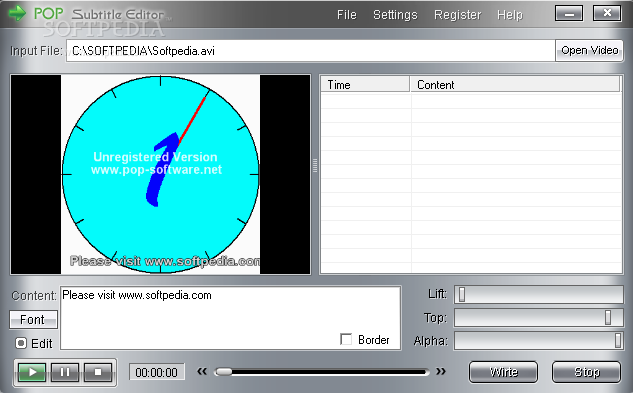Click the Stop button next to Write
Viewport: 633px width, 393px height.
(586, 372)
